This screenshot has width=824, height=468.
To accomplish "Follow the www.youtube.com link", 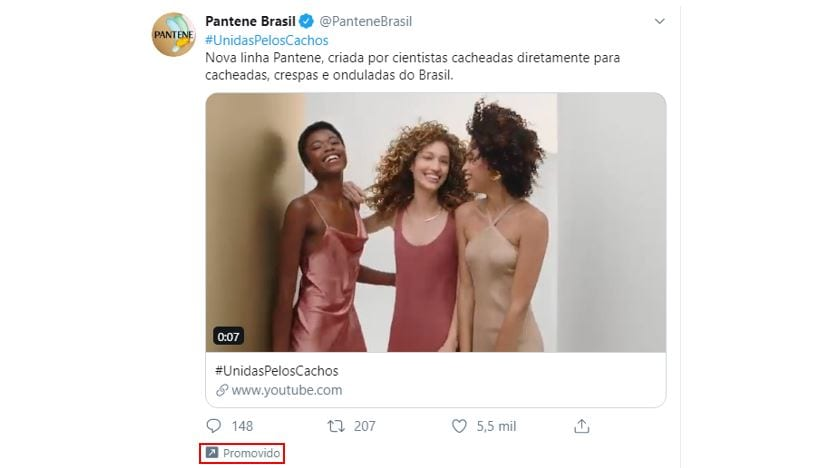I will (x=288, y=390).
